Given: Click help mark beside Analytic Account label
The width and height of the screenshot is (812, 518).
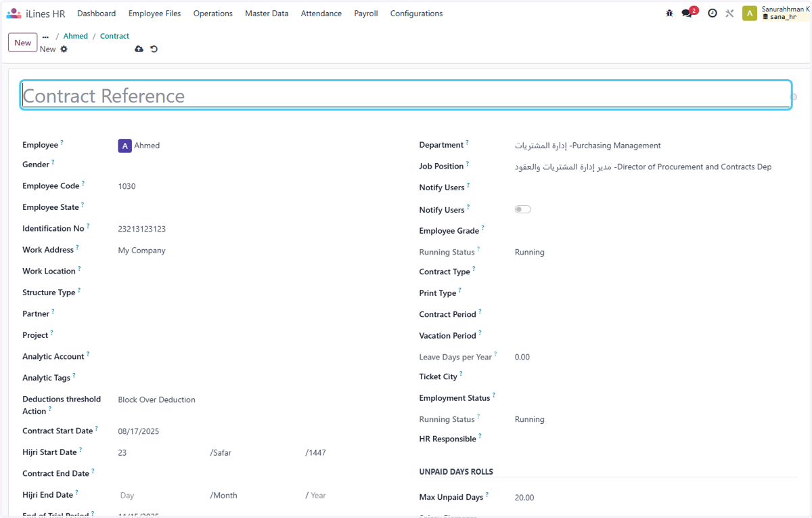Looking at the screenshot, I should coord(88,353).
